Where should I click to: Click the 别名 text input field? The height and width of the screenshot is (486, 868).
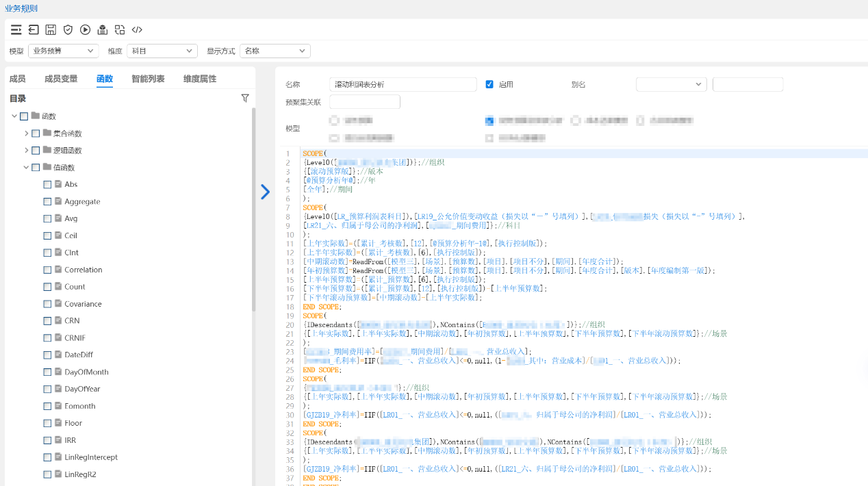(748, 84)
